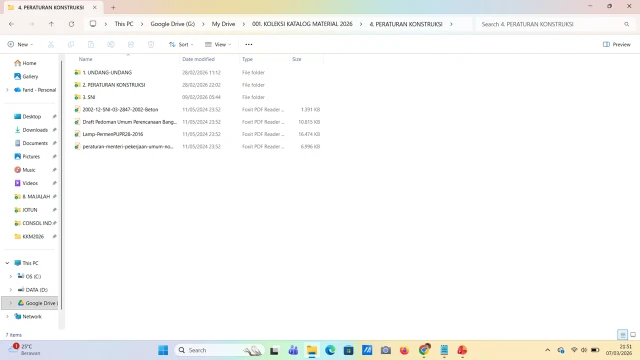Open the View dropdown menu
The height and width of the screenshot is (360, 640).
coord(218,44)
